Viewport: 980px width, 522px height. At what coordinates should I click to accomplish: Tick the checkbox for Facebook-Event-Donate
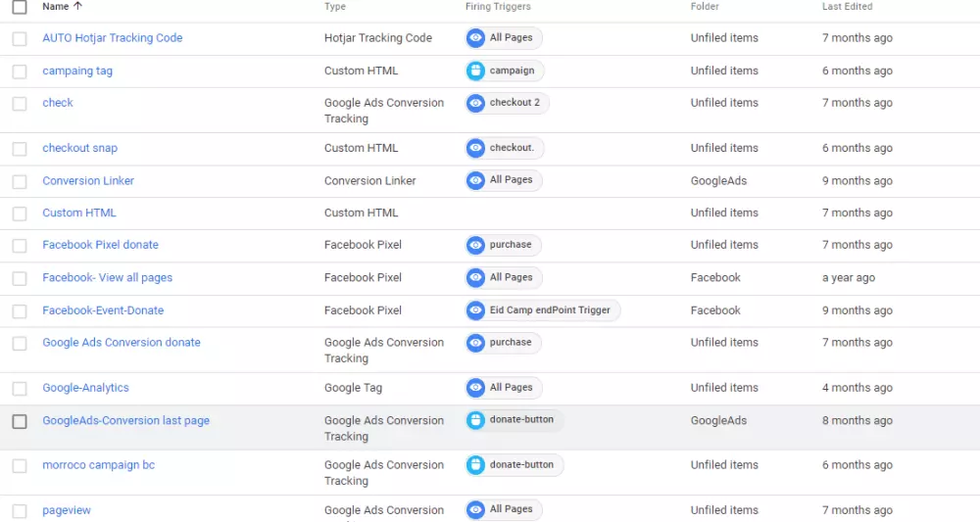tap(20, 310)
